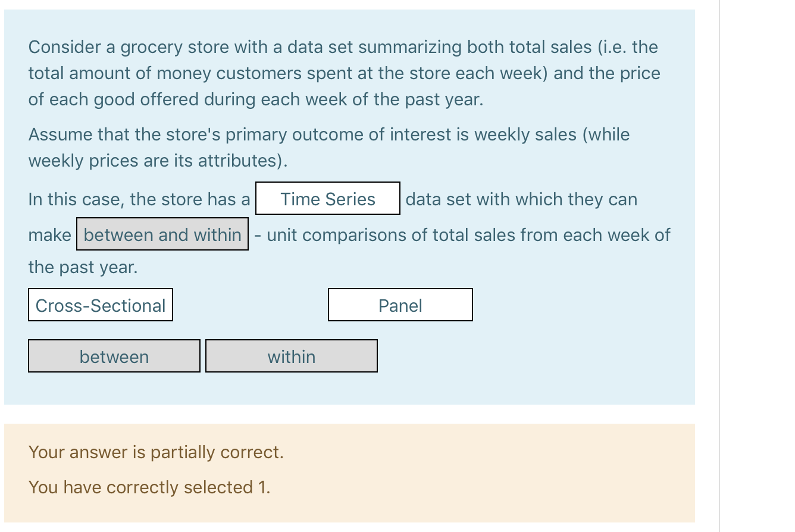Deselect the 'between and within' placed answer
Viewport: 795px width, 532px height.
coord(162,234)
